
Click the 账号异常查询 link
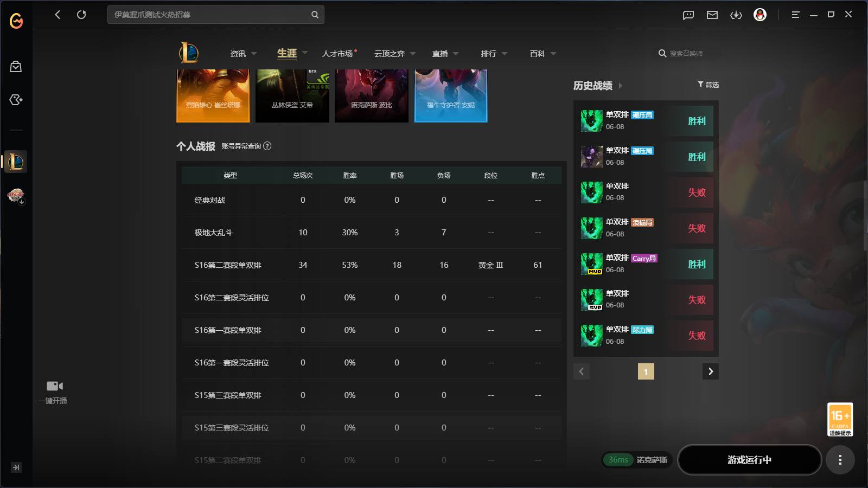click(241, 146)
